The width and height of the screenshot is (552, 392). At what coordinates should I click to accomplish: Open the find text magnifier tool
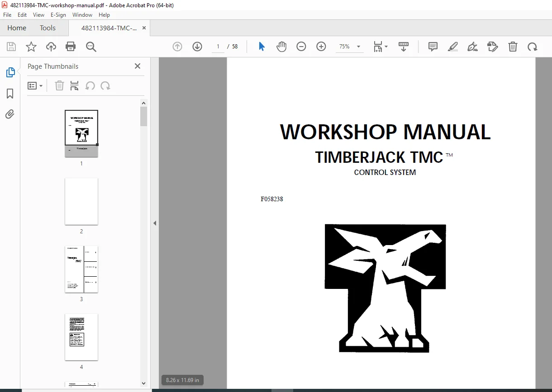click(91, 47)
